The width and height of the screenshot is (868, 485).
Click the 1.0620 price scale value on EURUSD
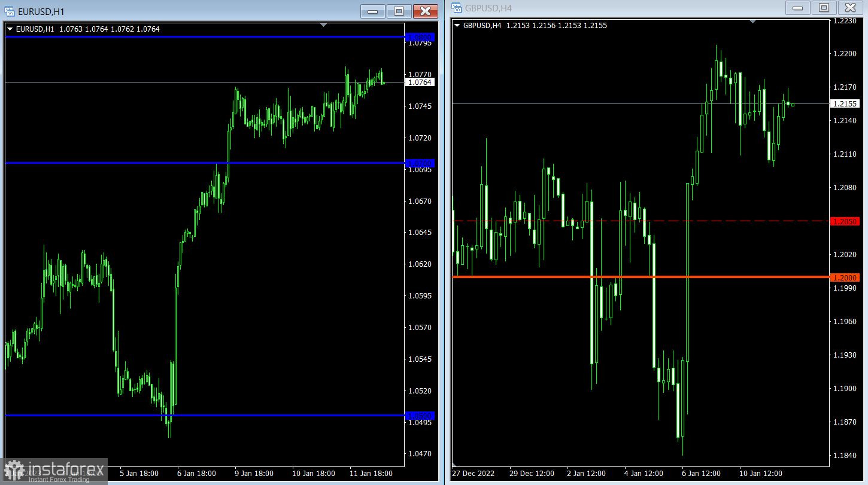419,264
